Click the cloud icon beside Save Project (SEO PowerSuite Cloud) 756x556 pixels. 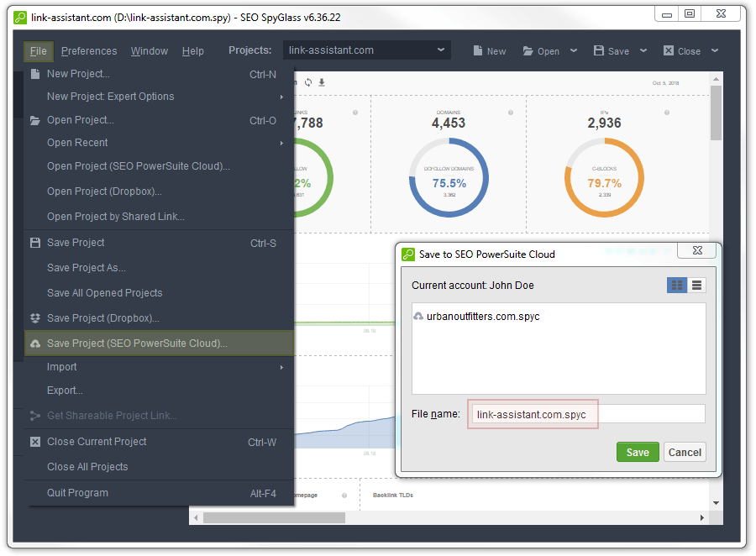(35, 344)
